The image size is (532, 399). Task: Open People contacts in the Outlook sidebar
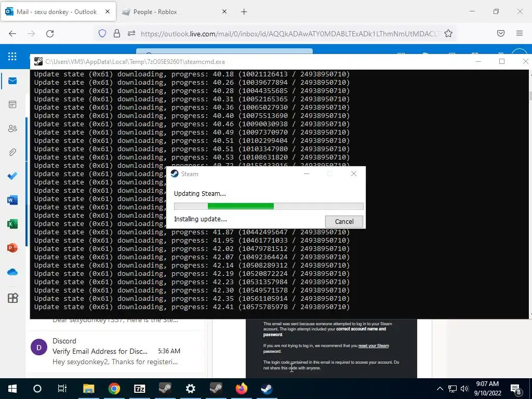coord(12,128)
